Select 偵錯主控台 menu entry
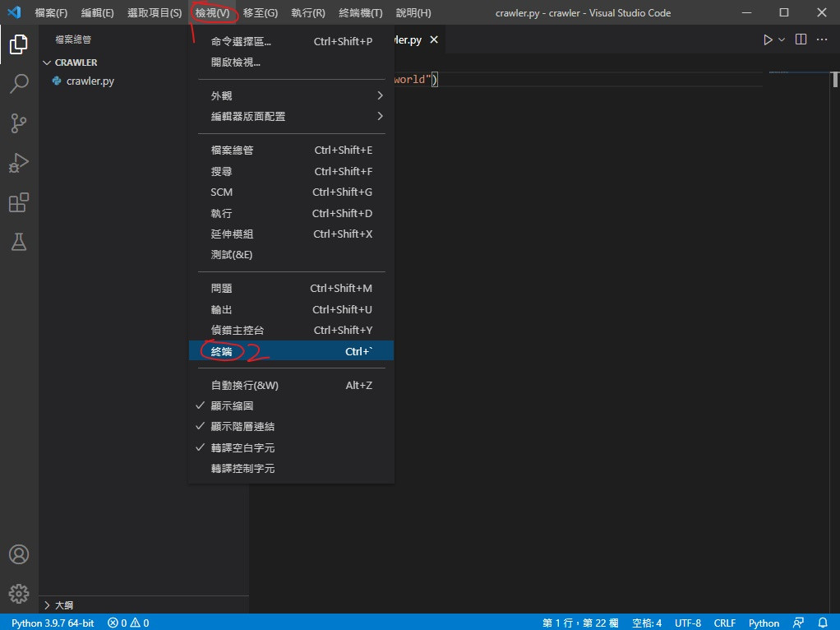 tap(292, 331)
